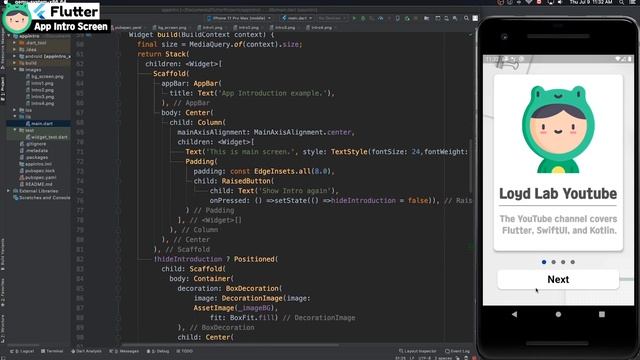
Task: Select the pubspec.yaml file in the project tree
Action: pyautogui.click(x=38, y=178)
